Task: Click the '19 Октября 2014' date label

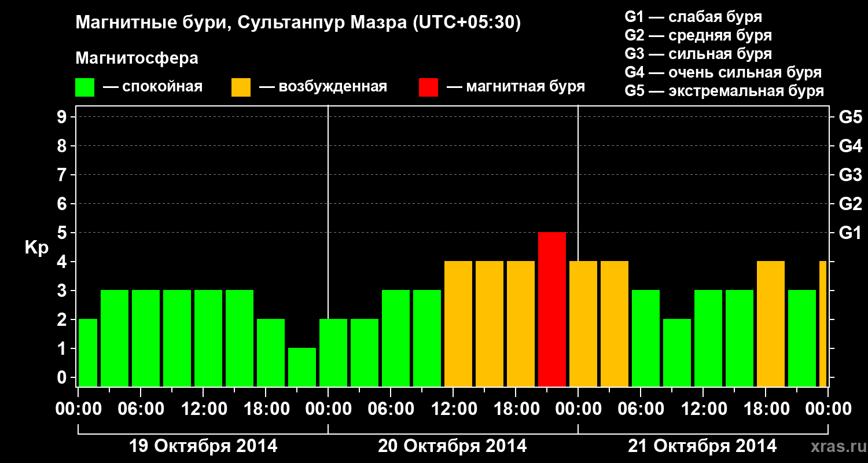Action: 203,446
